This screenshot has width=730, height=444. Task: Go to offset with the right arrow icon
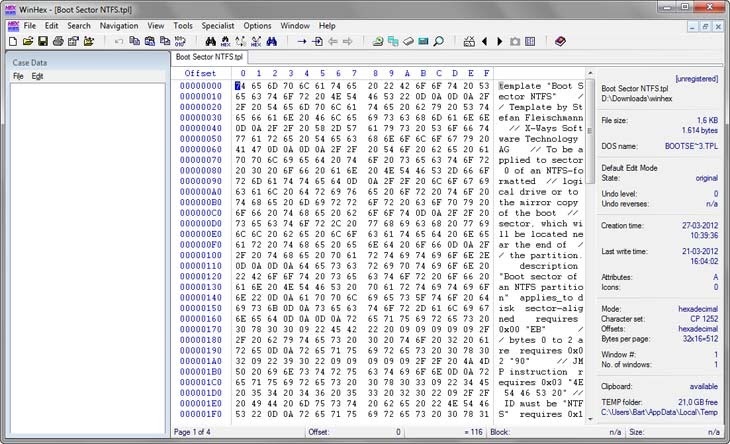[302, 41]
